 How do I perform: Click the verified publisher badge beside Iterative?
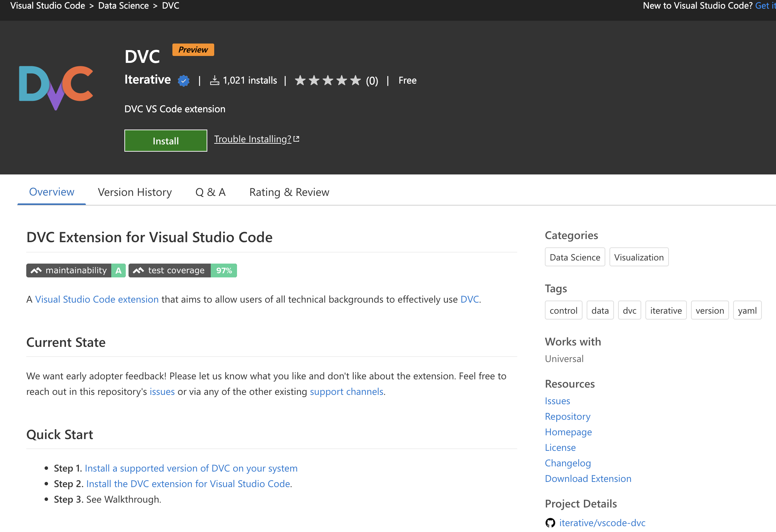183,80
